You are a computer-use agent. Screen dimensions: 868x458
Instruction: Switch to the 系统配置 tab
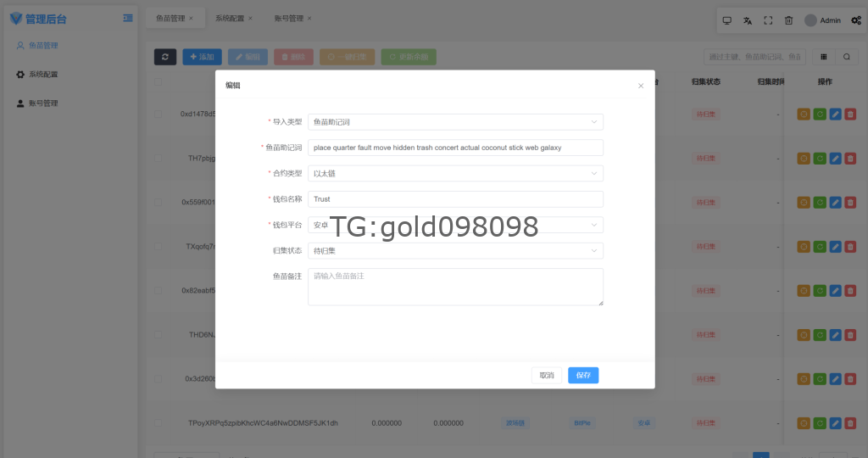pyautogui.click(x=229, y=18)
